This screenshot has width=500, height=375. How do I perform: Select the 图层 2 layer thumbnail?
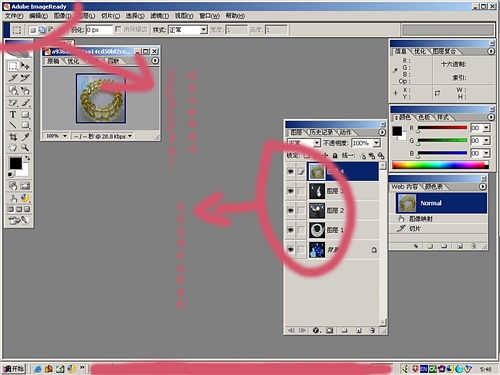pos(317,211)
